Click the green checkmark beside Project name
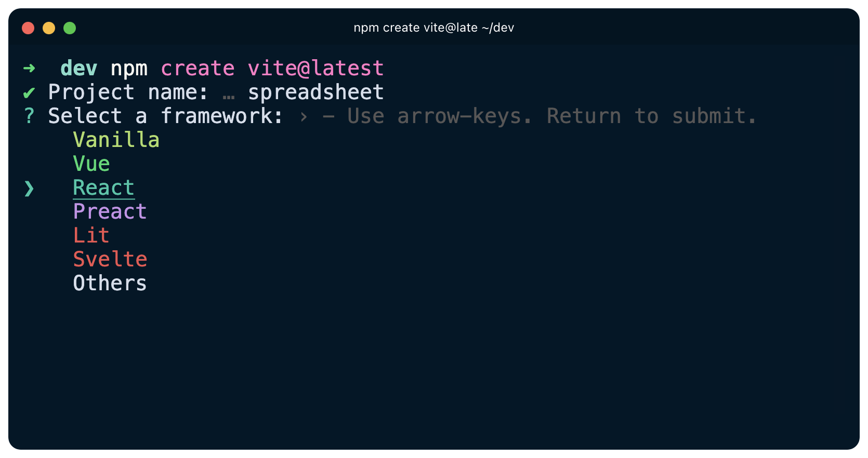The width and height of the screenshot is (868, 458). [x=29, y=93]
